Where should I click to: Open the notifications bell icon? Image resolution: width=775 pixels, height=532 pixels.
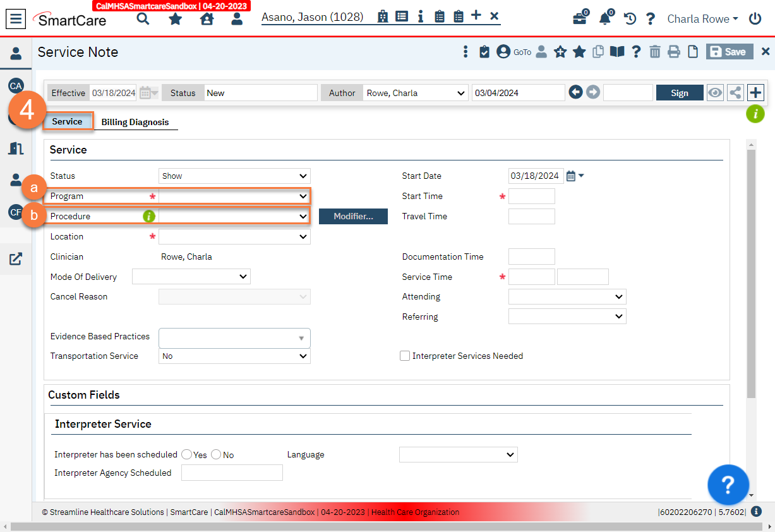(604, 19)
